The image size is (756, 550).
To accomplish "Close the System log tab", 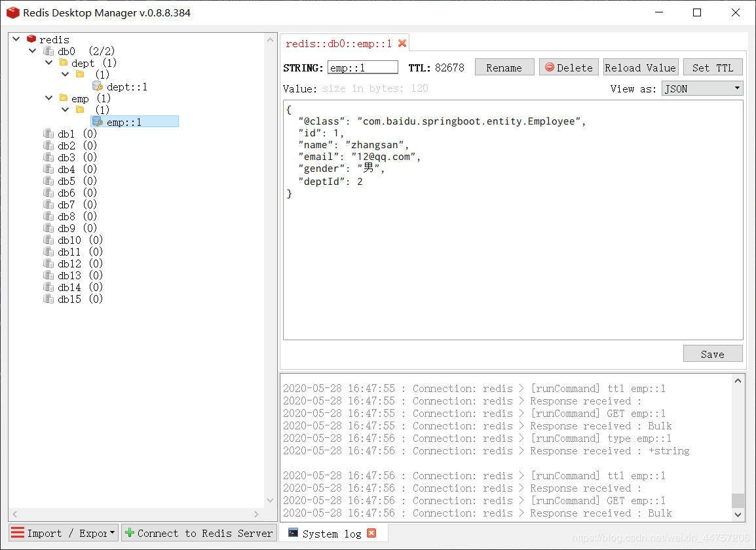I will 371,533.
